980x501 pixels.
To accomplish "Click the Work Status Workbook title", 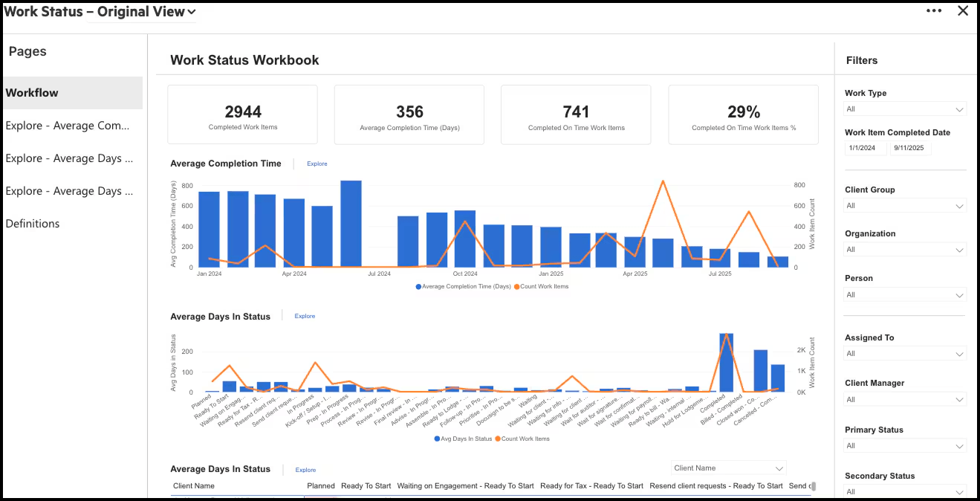I will coord(244,60).
